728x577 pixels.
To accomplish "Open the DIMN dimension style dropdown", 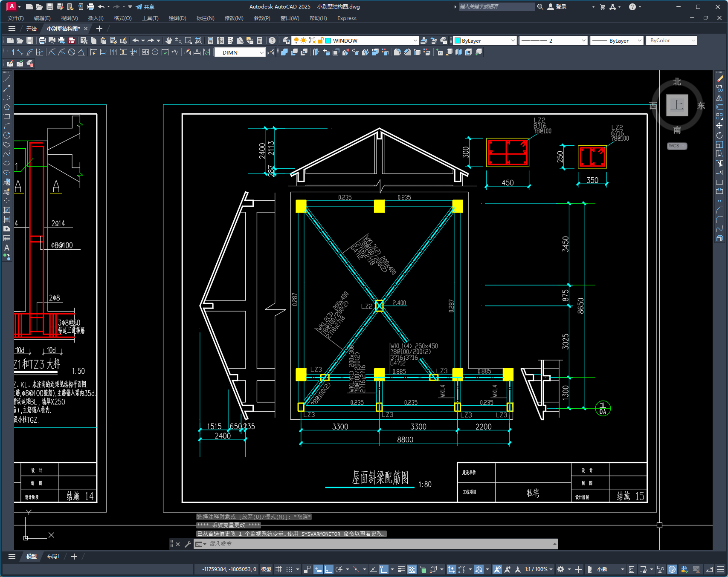I will pos(240,52).
